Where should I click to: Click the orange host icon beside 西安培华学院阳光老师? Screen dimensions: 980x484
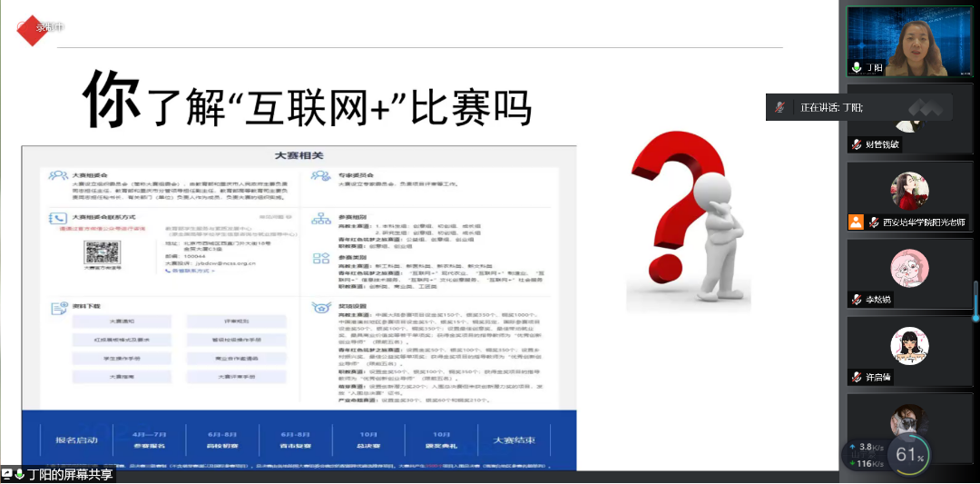pos(856,222)
